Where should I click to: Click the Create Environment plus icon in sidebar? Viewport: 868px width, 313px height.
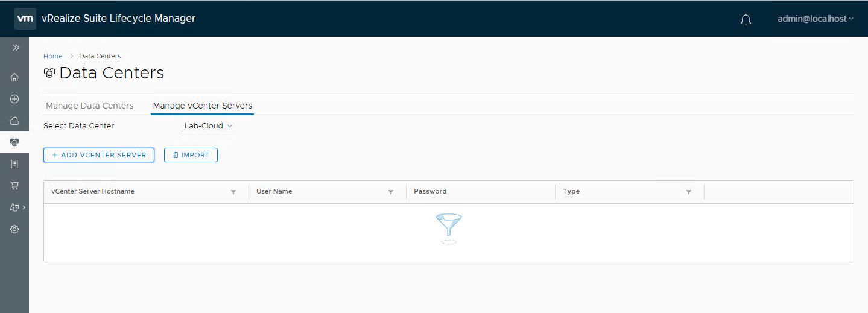[x=14, y=99]
